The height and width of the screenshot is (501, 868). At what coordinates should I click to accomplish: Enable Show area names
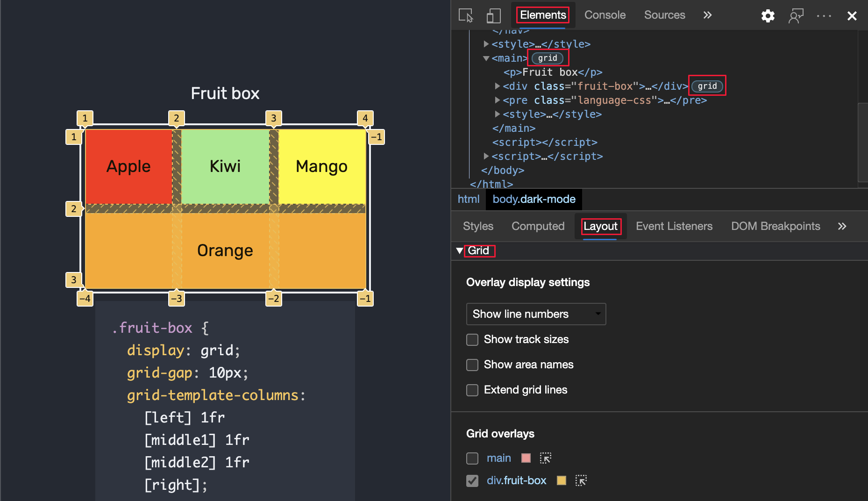(x=472, y=365)
